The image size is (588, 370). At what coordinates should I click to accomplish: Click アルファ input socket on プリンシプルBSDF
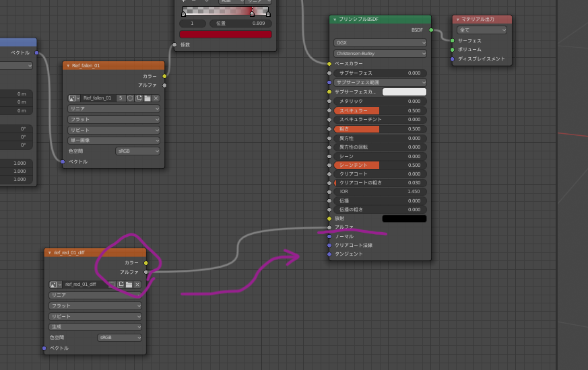click(x=329, y=227)
